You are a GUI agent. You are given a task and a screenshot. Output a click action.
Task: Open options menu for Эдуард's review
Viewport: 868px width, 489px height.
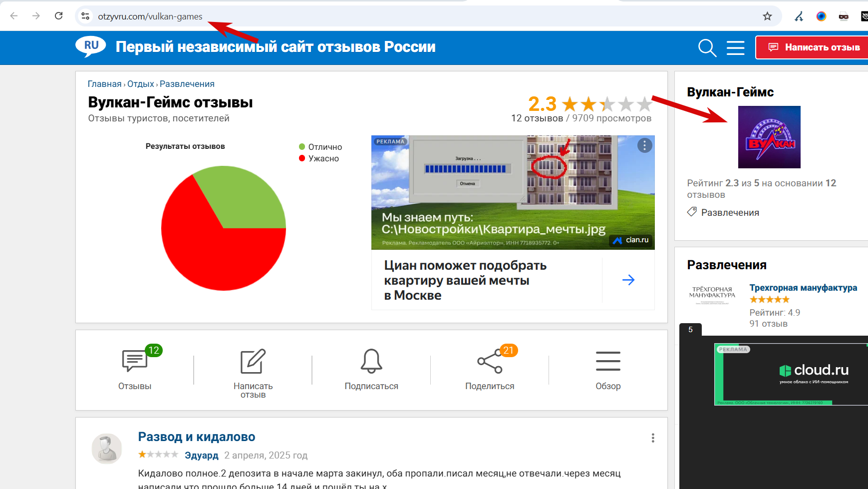[x=652, y=438]
